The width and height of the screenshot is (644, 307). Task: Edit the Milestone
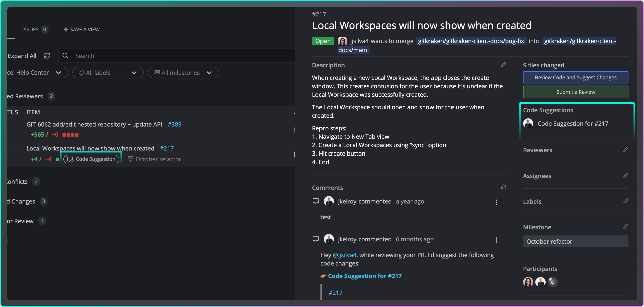626,226
